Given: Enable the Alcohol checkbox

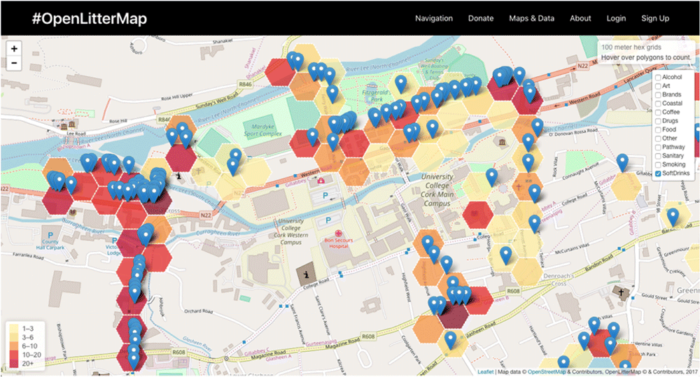Looking at the screenshot, I should click(658, 77).
